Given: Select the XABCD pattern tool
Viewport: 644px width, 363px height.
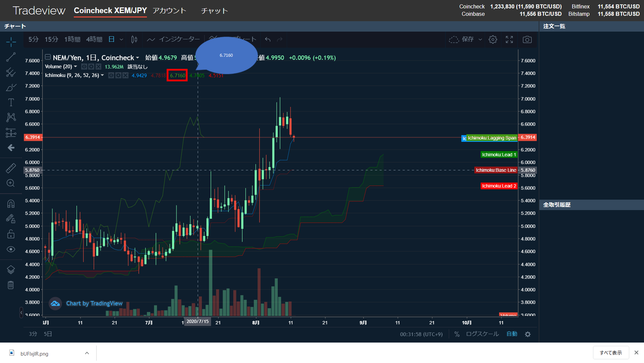Looking at the screenshot, I should click(11, 117).
